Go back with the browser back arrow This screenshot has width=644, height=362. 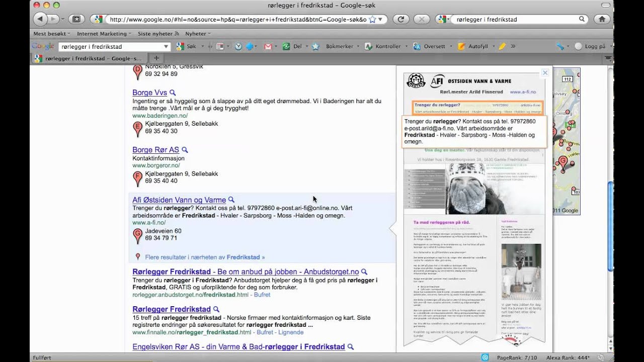click(x=40, y=19)
